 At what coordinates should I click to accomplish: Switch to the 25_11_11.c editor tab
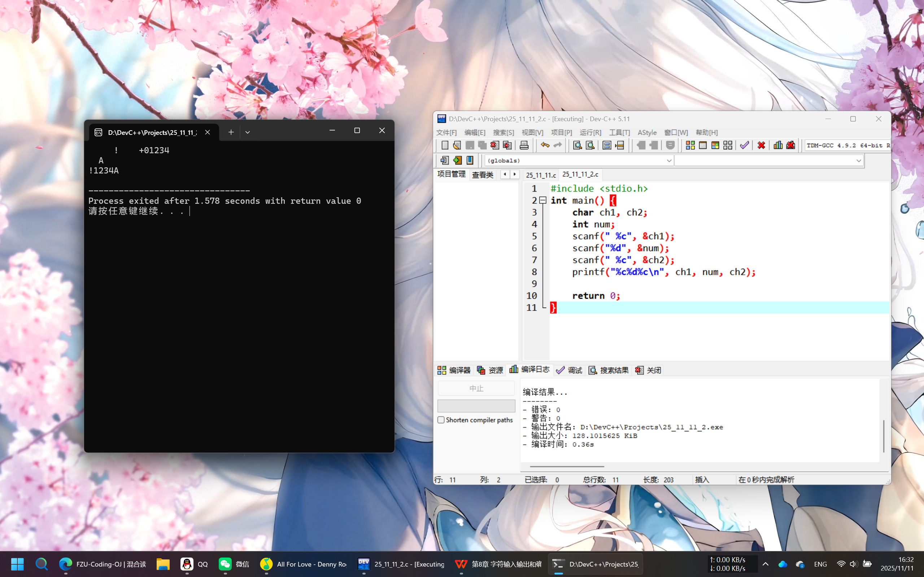541,175
